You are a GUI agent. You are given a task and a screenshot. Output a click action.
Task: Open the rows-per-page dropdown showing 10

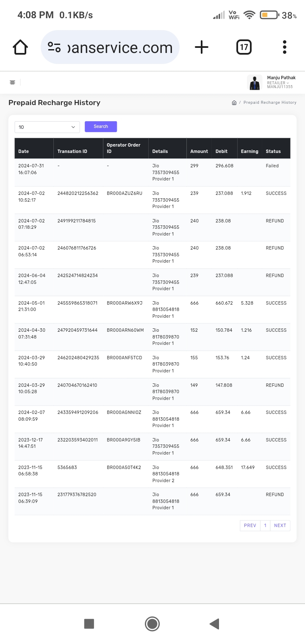[x=47, y=127]
